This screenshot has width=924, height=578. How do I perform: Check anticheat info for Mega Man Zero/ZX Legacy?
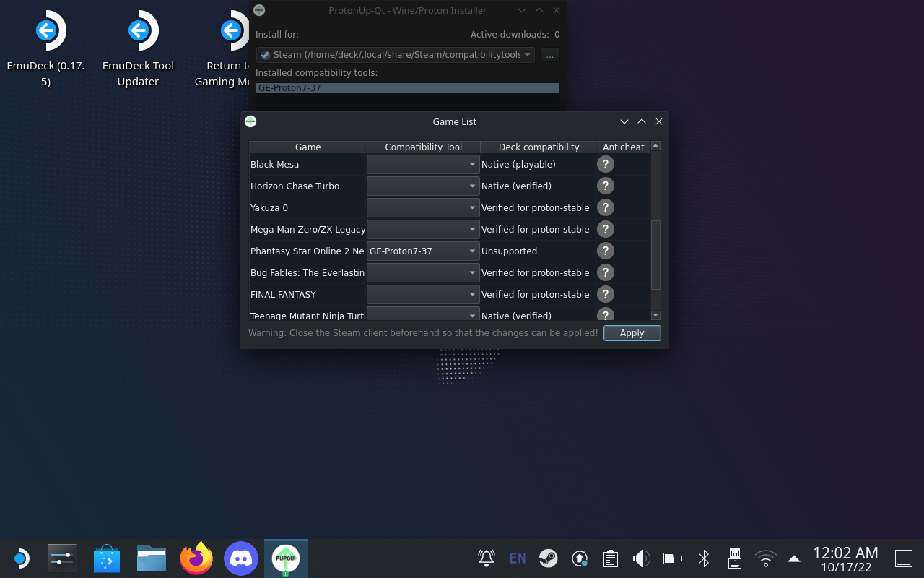pyautogui.click(x=606, y=229)
